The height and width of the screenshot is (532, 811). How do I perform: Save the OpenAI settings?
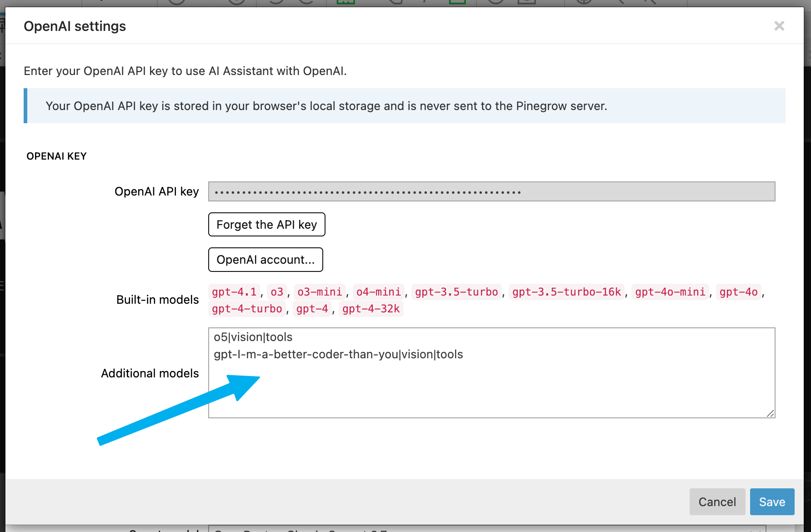click(x=772, y=502)
